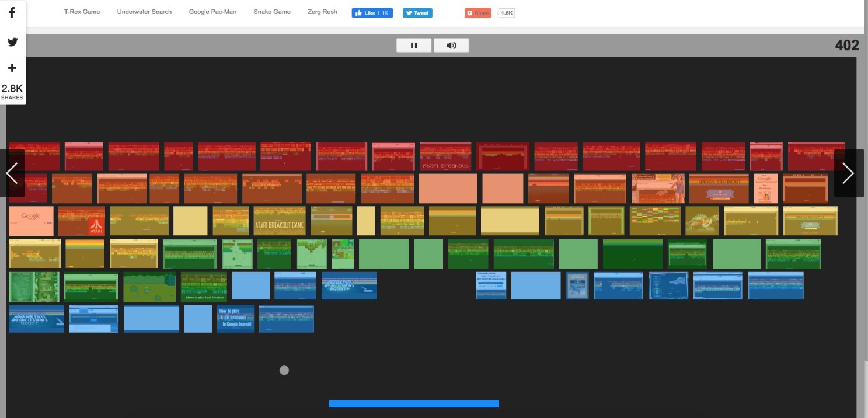Image resolution: width=868 pixels, height=418 pixels.
Task: Click the 'Where to play Atari Breakout' brick
Action: point(204,286)
